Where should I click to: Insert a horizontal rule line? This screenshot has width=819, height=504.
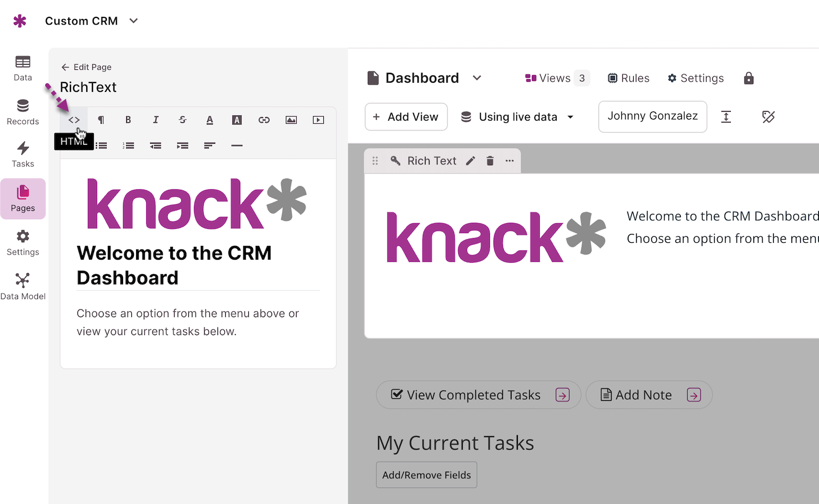point(237,146)
